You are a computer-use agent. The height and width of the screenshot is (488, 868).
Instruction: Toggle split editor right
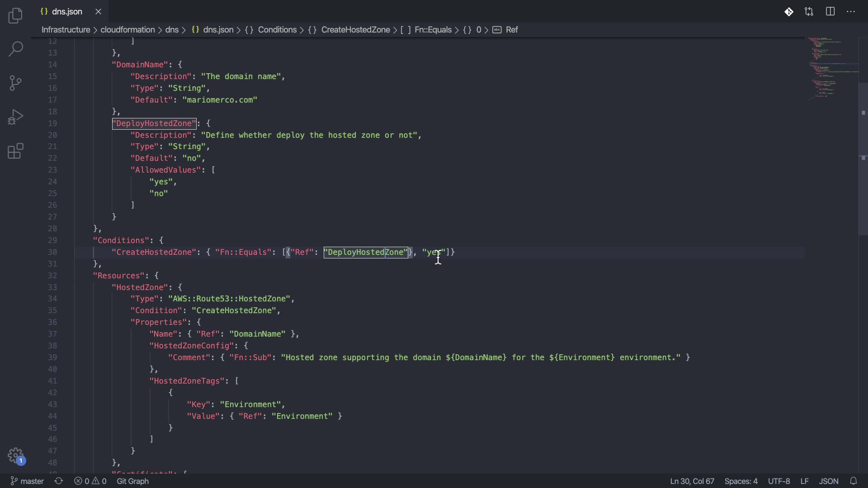830,12
